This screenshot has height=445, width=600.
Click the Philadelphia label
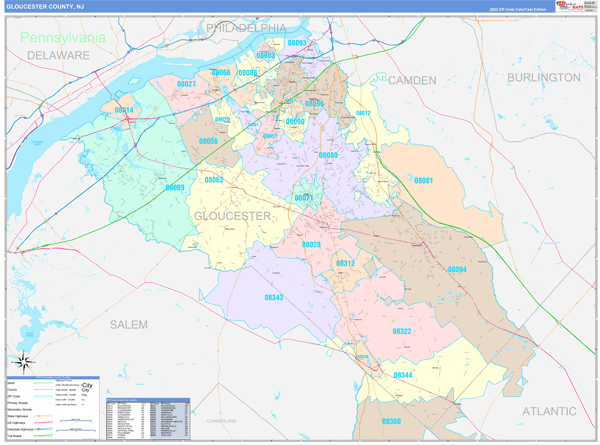click(x=246, y=28)
